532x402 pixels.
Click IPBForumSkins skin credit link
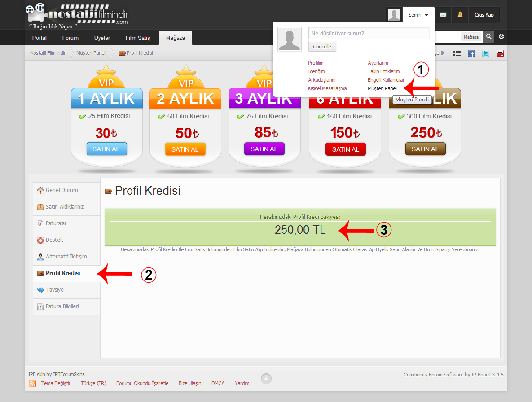coord(69,374)
